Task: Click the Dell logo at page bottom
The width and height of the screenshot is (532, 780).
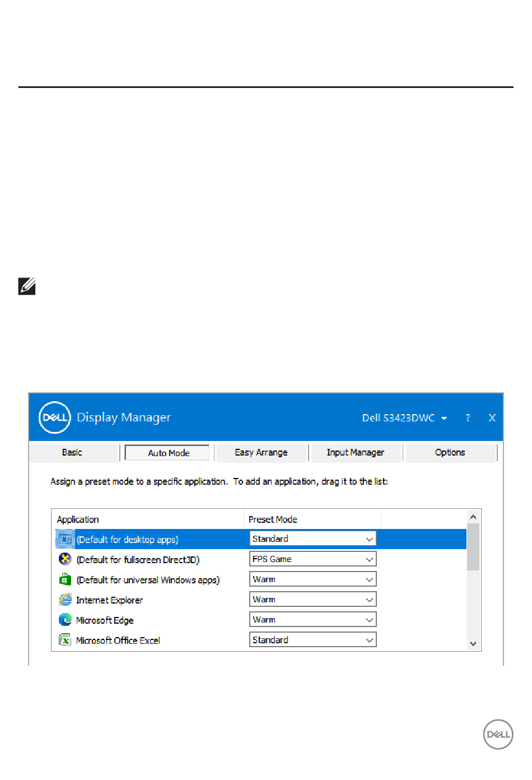Action: (x=498, y=734)
